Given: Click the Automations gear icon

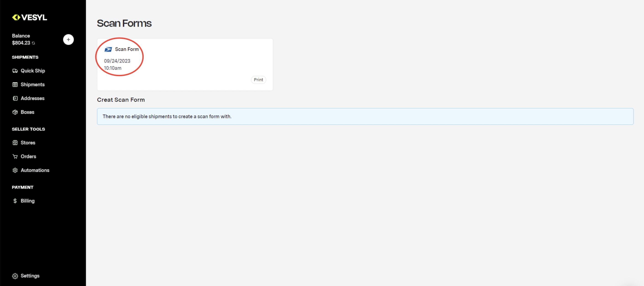Looking at the screenshot, I should tap(15, 170).
